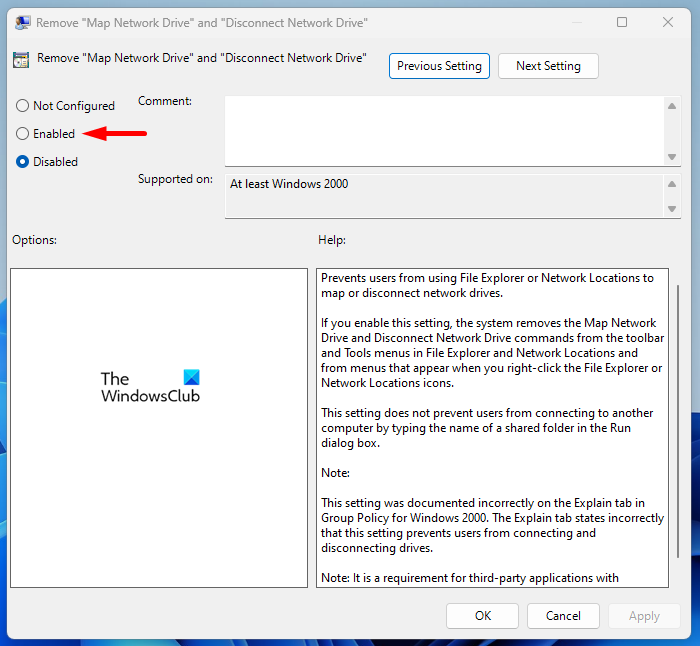Open the Next Setting button

click(548, 66)
